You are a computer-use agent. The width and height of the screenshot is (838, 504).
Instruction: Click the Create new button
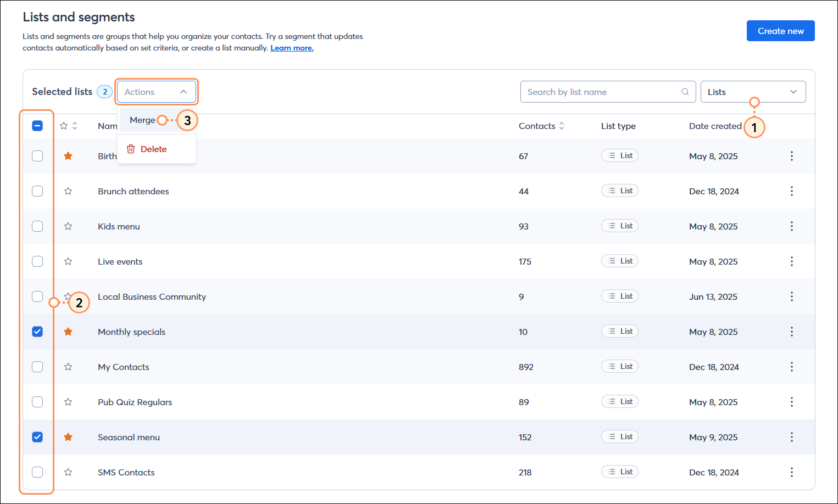tap(780, 31)
